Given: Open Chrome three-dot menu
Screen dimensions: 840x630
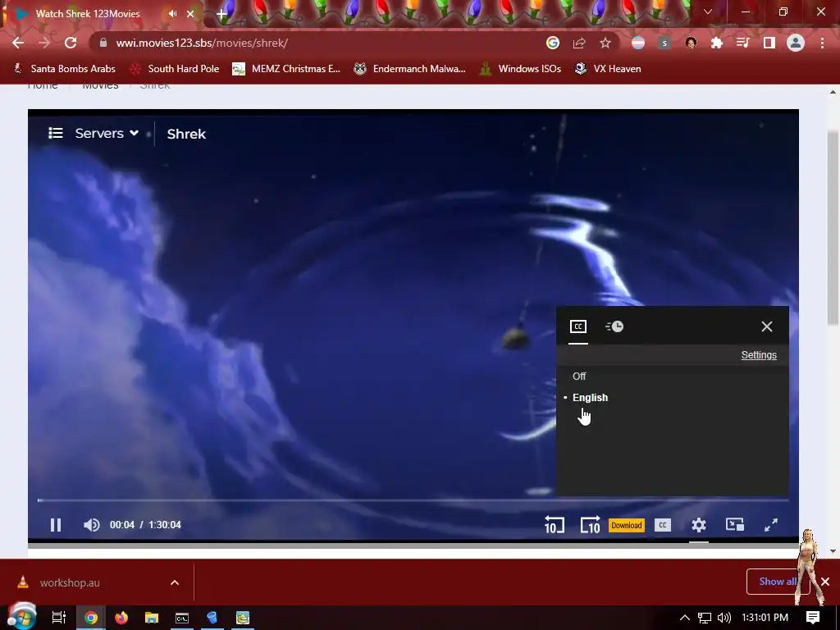Looking at the screenshot, I should pyautogui.click(x=822, y=43).
